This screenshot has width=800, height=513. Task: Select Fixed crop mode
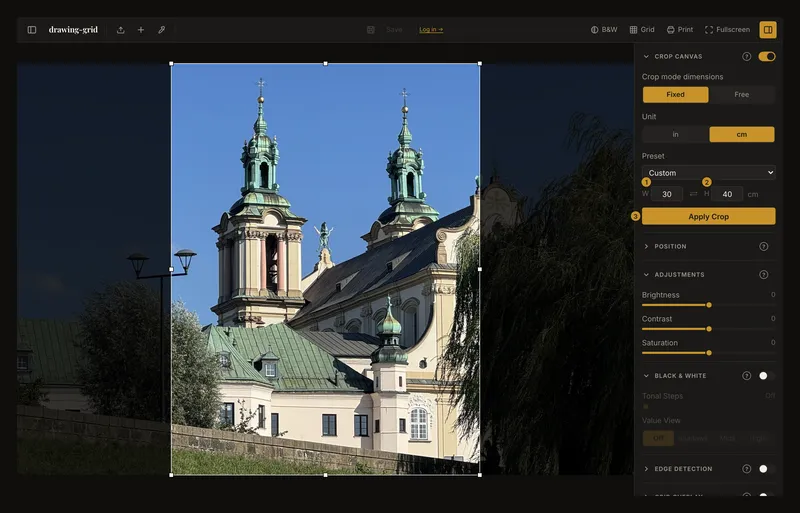click(675, 94)
